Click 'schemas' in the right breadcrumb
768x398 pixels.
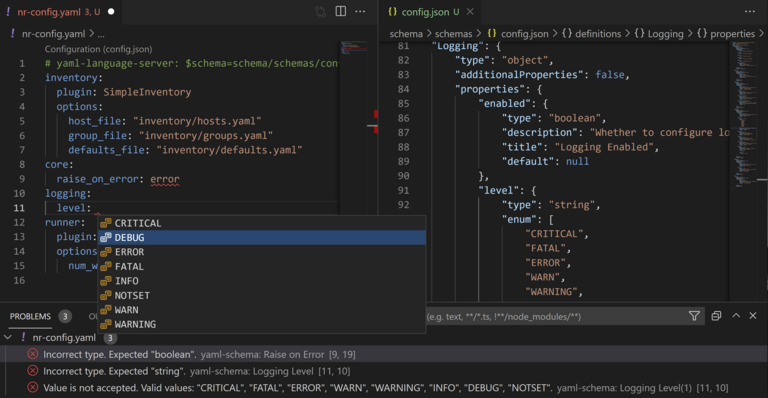pyautogui.click(x=454, y=34)
